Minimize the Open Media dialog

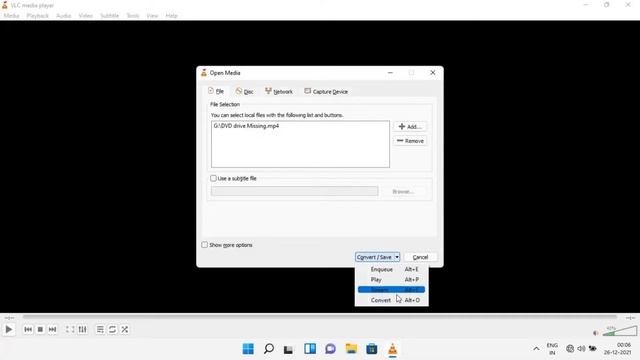pos(390,73)
